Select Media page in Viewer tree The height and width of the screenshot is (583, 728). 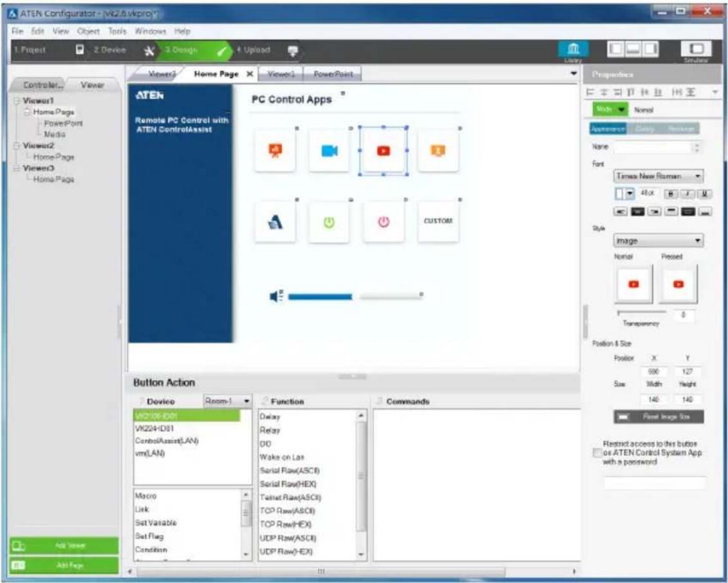(55, 134)
